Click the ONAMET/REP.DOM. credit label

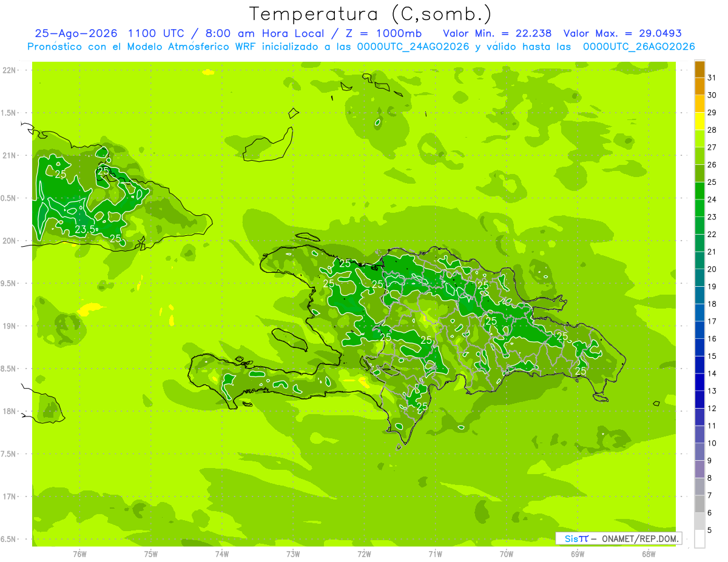tap(639, 538)
